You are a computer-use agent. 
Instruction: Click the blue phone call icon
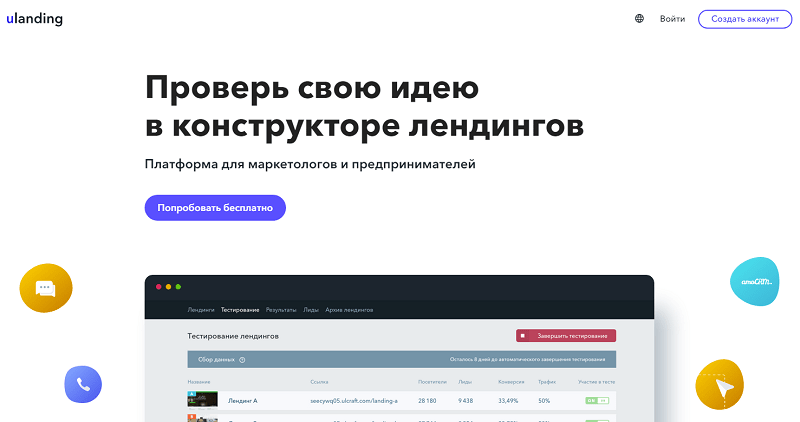click(83, 384)
